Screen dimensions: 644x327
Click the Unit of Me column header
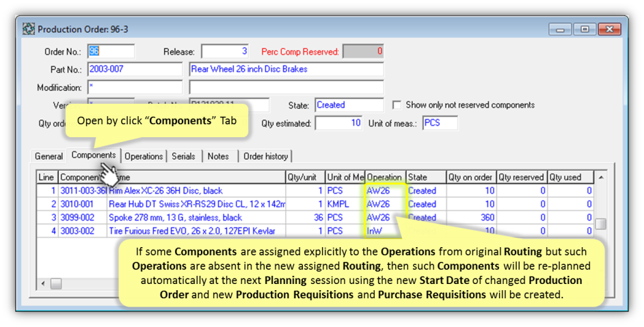pos(345,177)
